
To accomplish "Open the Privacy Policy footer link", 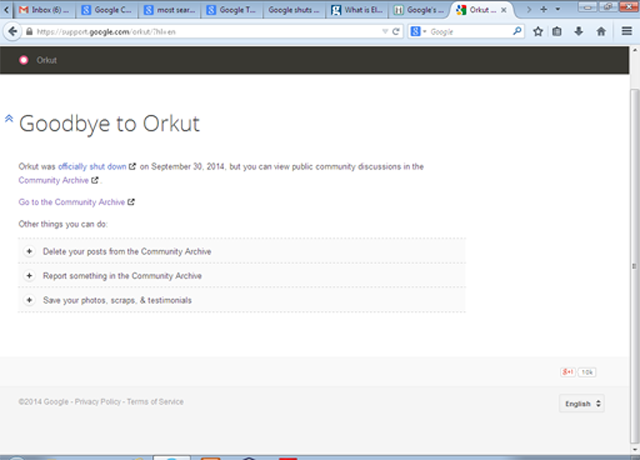I will tap(98, 402).
